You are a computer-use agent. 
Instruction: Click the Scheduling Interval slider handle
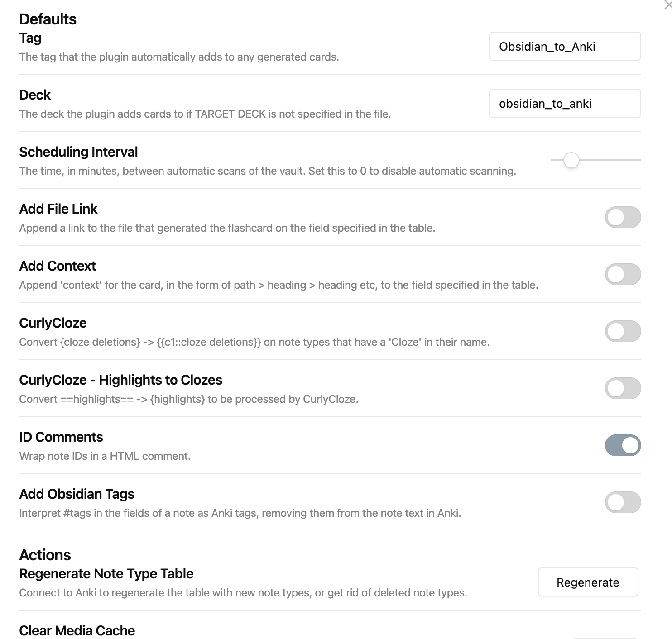click(571, 160)
